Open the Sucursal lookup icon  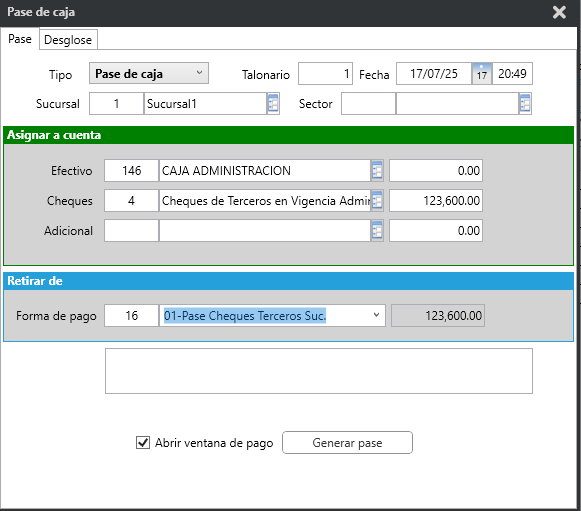pos(273,104)
